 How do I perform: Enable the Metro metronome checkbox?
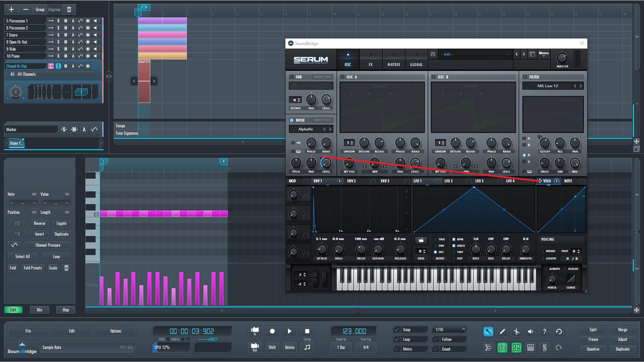coord(397,349)
